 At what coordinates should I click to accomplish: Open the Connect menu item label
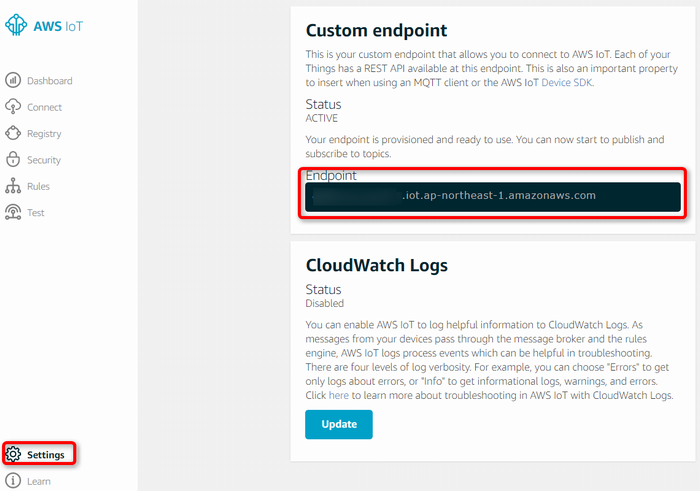click(x=44, y=107)
